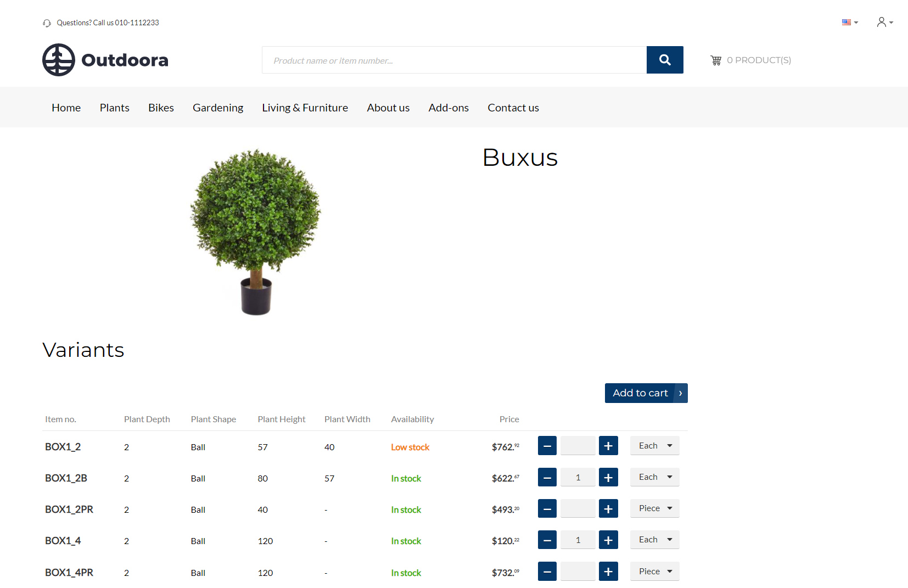The width and height of the screenshot is (908, 588).
Task: Click the search magnifier button
Action: coord(665,60)
